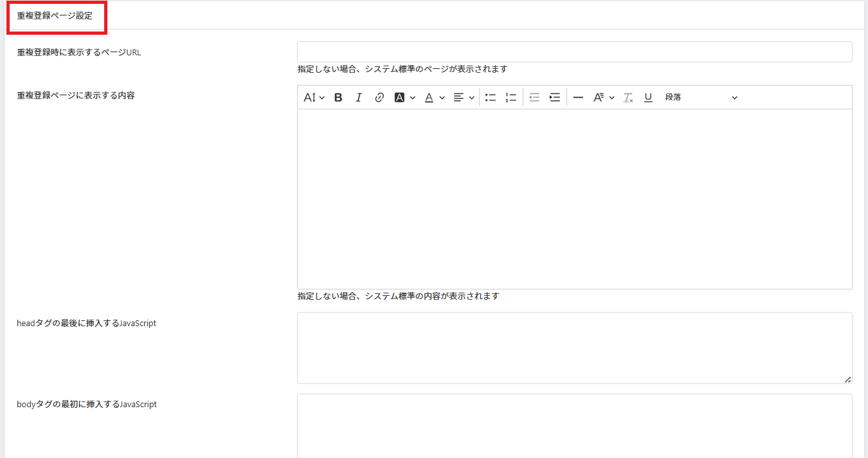The height and width of the screenshot is (458, 868).
Task: Click the insert link icon
Action: [x=379, y=98]
